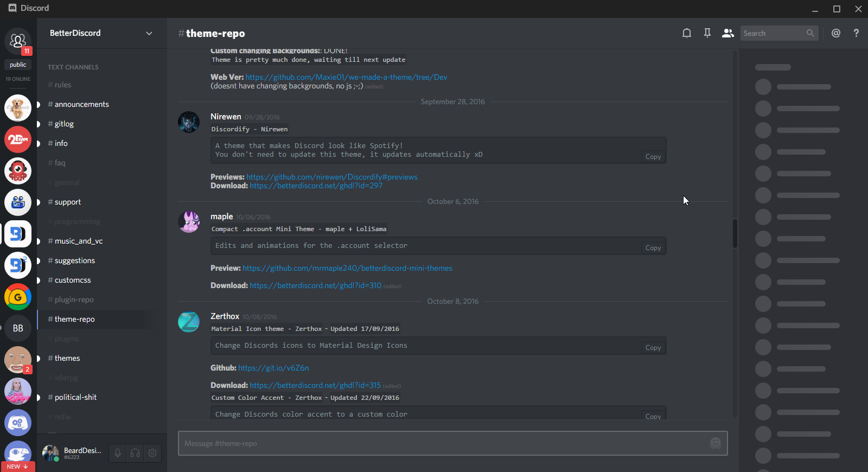This screenshot has width=868, height=472.
Task: Click the Zerthox username
Action: tap(225, 316)
